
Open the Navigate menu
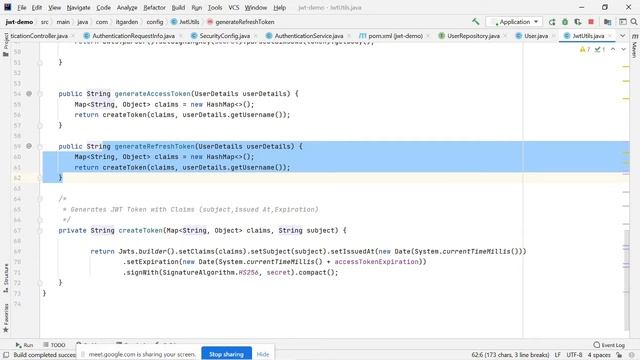point(78,7)
